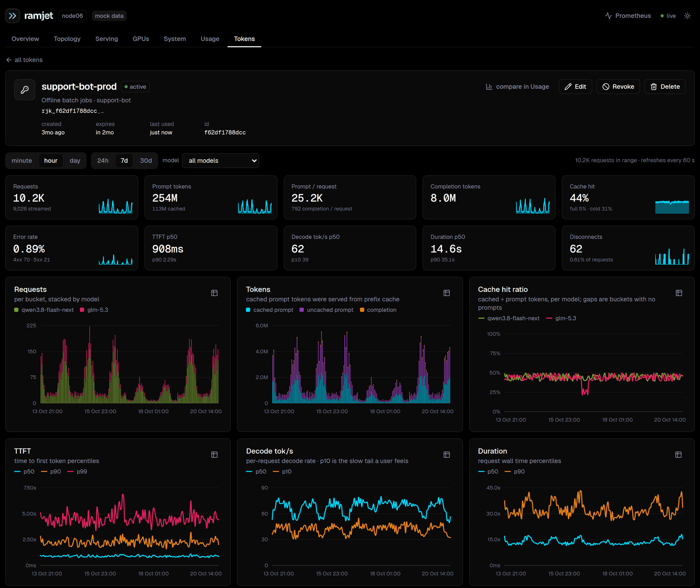Click the compare in Usage link
The image size is (700, 588).
coord(517,87)
